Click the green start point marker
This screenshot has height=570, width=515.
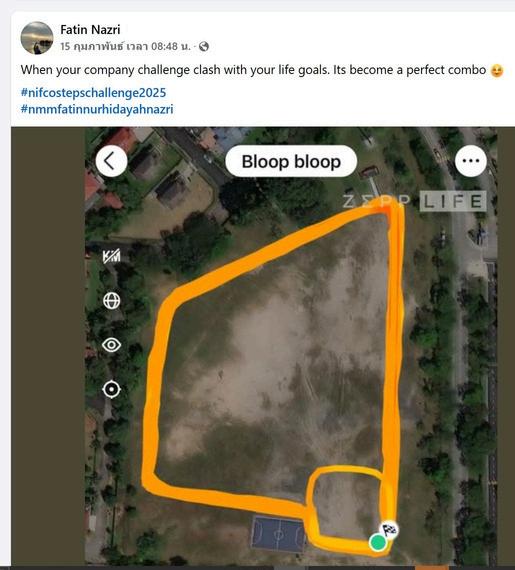coord(378,542)
